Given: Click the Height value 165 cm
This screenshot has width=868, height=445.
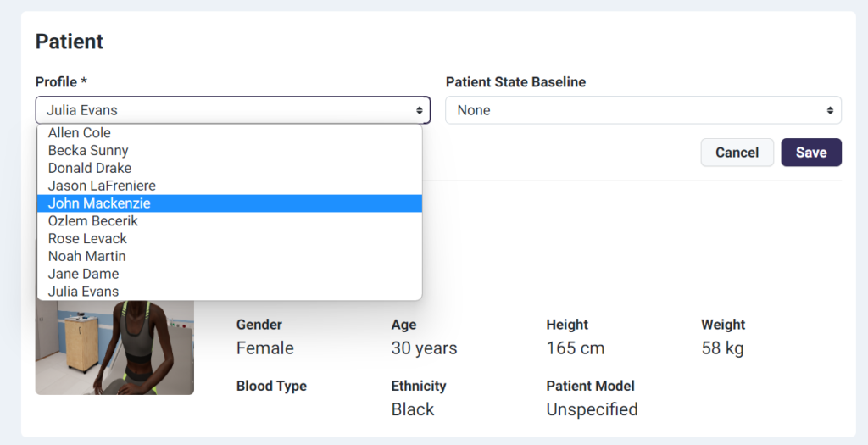Looking at the screenshot, I should (576, 348).
